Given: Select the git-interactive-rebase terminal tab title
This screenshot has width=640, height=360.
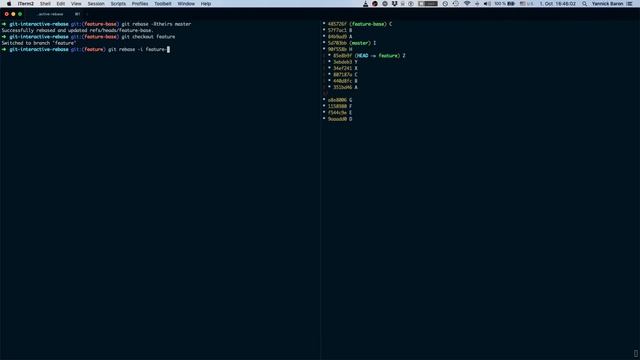Looking at the screenshot, I should 51,14.
